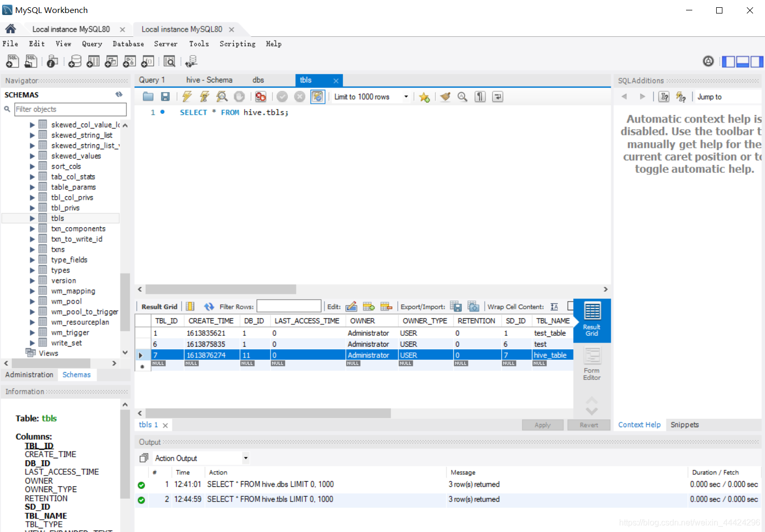This screenshot has height=532, width=765.
Task: Beautify the query with broom icon
Action: 445,97
